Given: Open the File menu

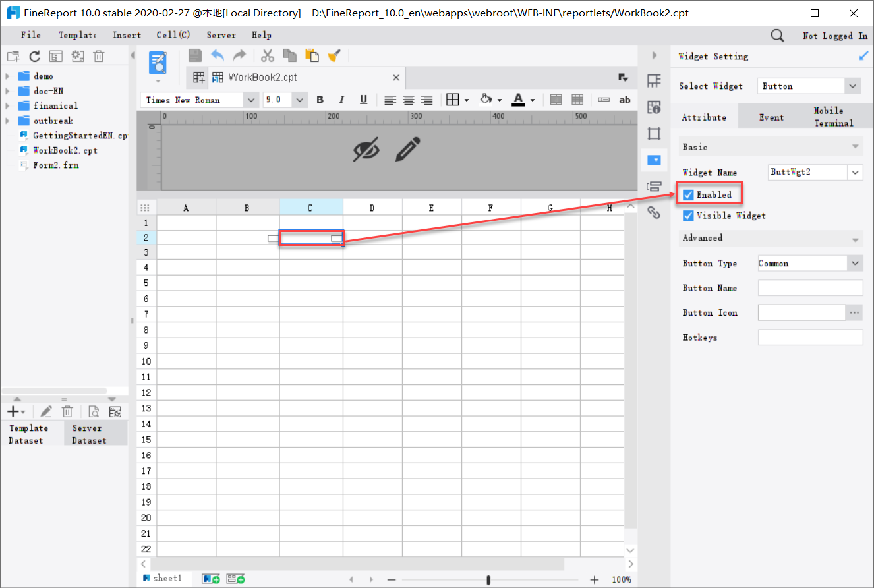Looking at the screenshot, I should 31,36.
